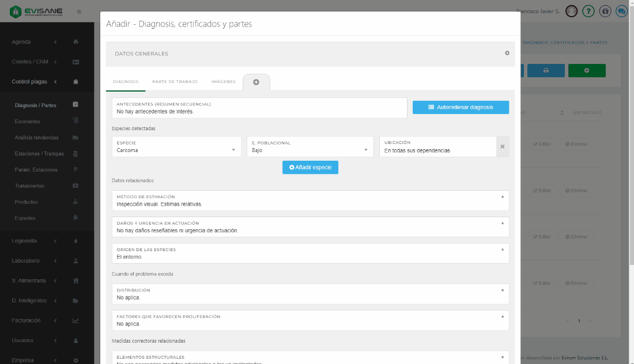Click the Añadir especie button

pos(310,167)
